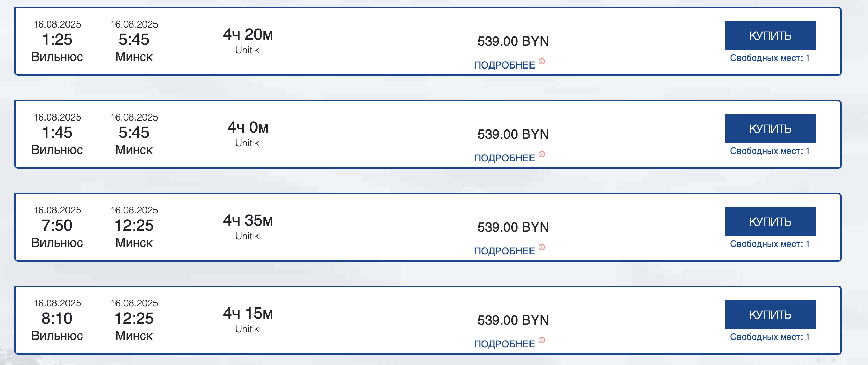The image size is (868, 365).
Task: Open ПОДРОБНЕЕ details for the 8:10 trip
Action: tap(504, 344)
